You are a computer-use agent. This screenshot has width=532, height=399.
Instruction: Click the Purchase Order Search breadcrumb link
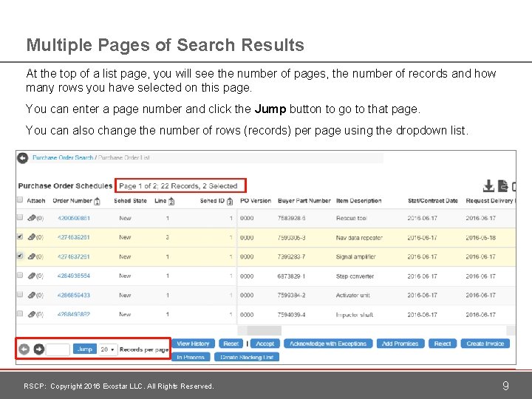[x=63, y=158]
